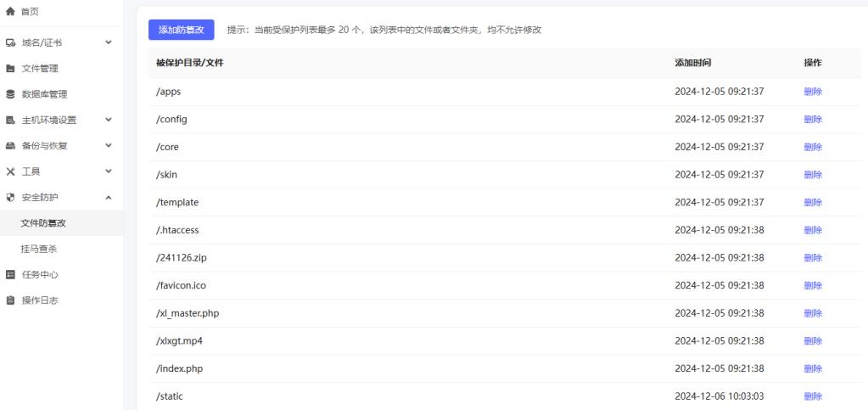Expand the 主机环境设置 chevron arrow
The image size is (868, 410).
[108, 120]
